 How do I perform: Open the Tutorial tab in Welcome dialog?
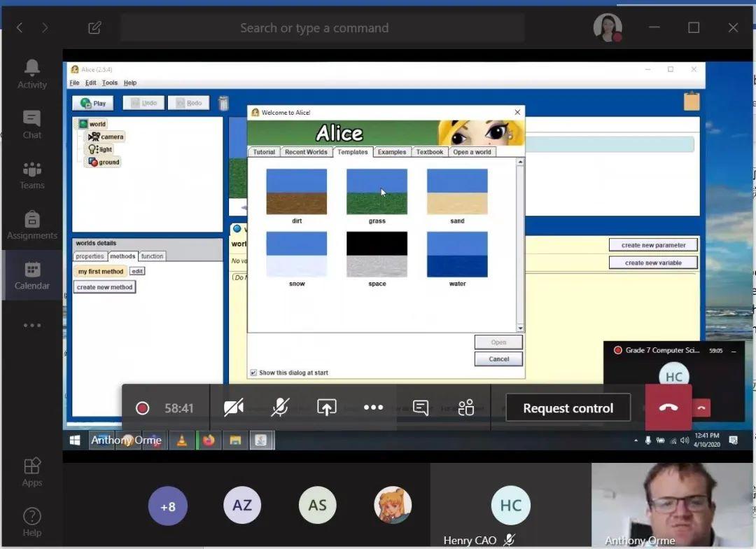coord(264,152)
